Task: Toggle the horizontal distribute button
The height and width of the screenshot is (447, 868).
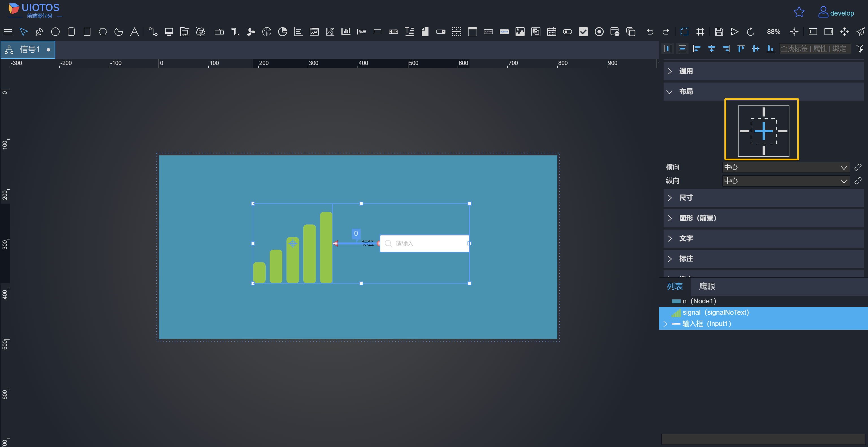Action: click(x=668, y=49)
